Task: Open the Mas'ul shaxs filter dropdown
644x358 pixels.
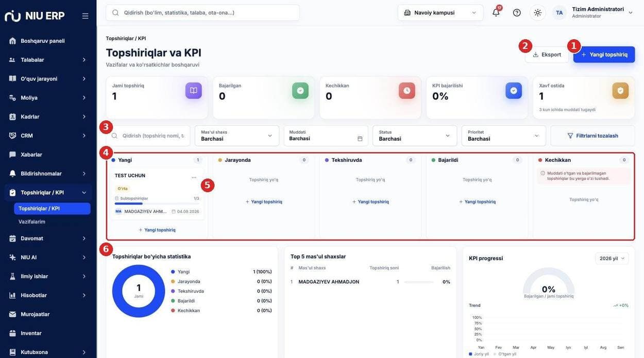Action: tap(237, 135)
